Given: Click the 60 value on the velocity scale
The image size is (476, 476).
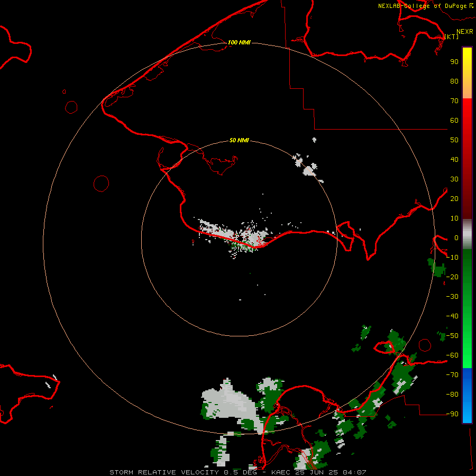Looking at the screenshot, I should [x=454, y=120].
